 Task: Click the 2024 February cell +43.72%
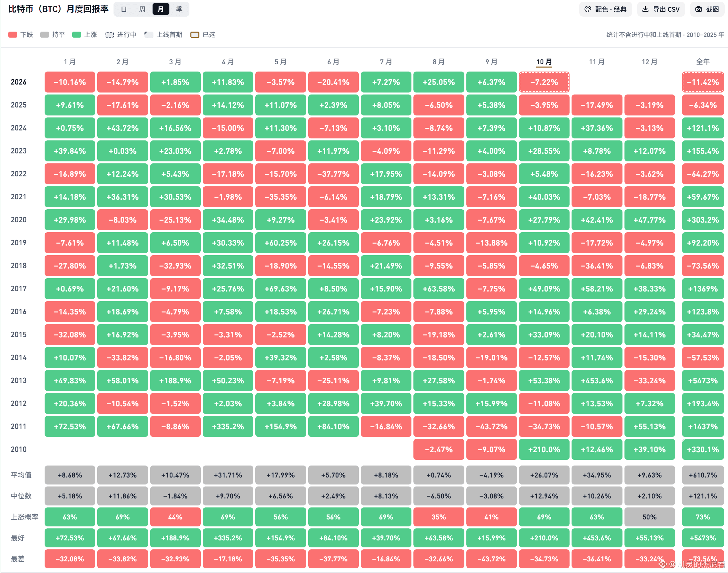[122, 128]
